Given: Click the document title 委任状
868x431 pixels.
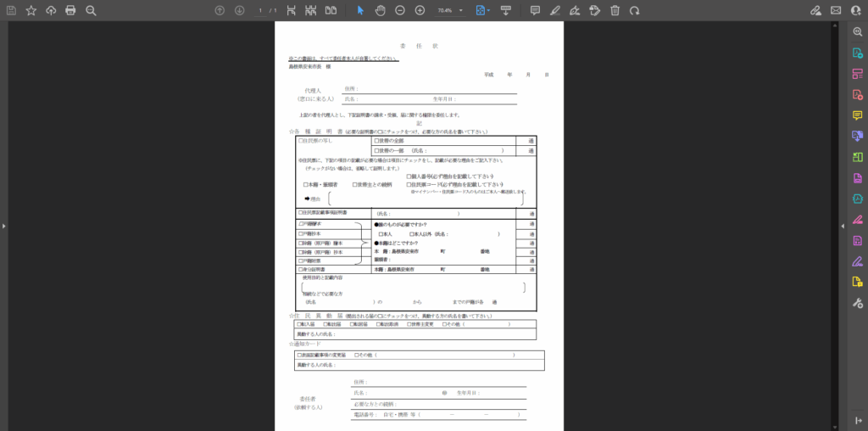Looking at the screenshot, I should 419,46.
